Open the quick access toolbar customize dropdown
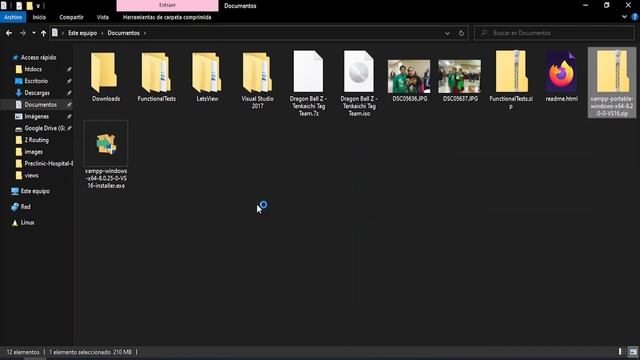The height and width of the screenshot is (360, 640). click(x=38, y=6)
